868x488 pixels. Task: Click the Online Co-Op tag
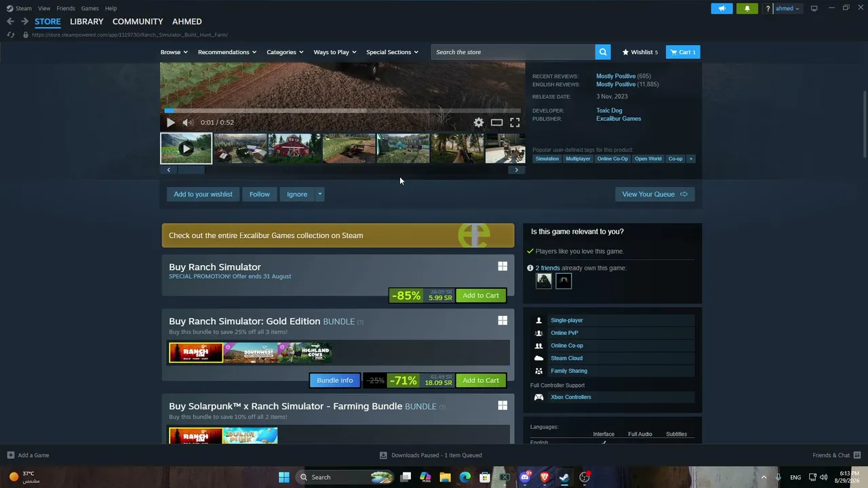pyautogui.click(x=612, y=159)
